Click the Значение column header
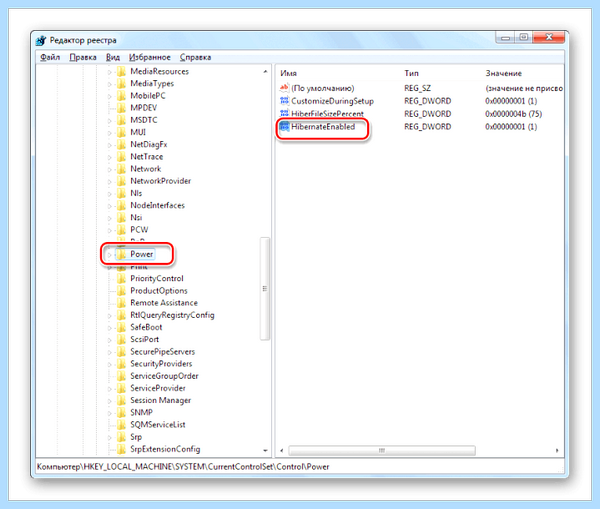600x509 pixels. [504, 73]
